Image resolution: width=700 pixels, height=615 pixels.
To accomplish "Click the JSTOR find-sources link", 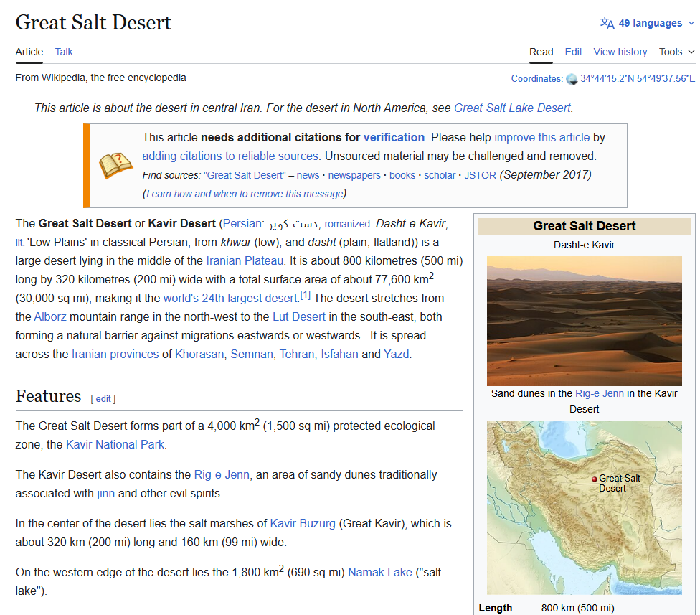I will pos(480,176).
